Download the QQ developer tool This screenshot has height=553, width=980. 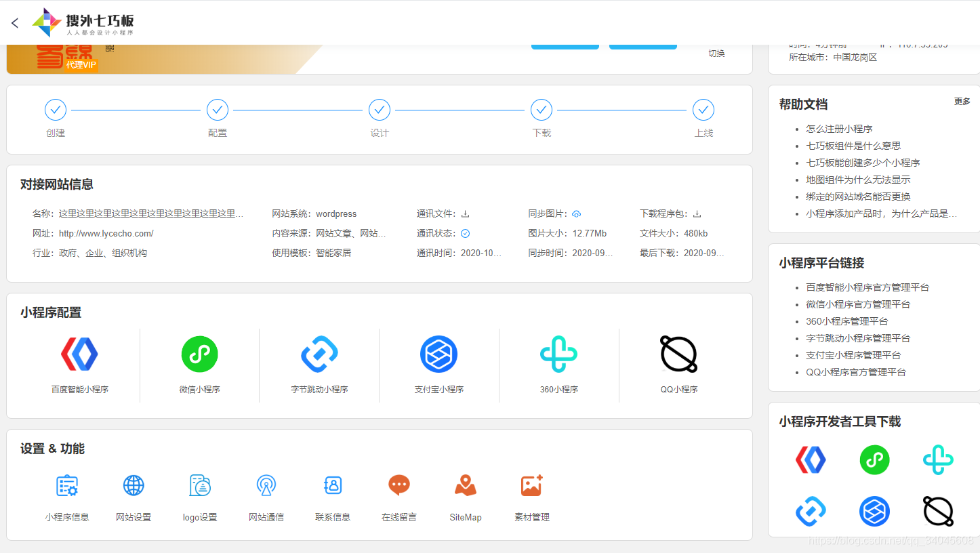point(938,512)
